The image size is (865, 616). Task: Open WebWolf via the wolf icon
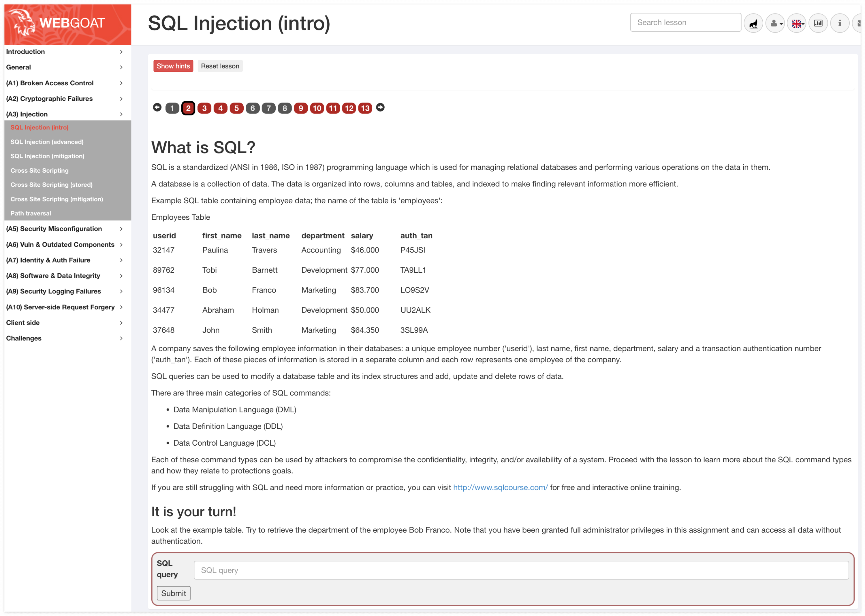[753, 24]
